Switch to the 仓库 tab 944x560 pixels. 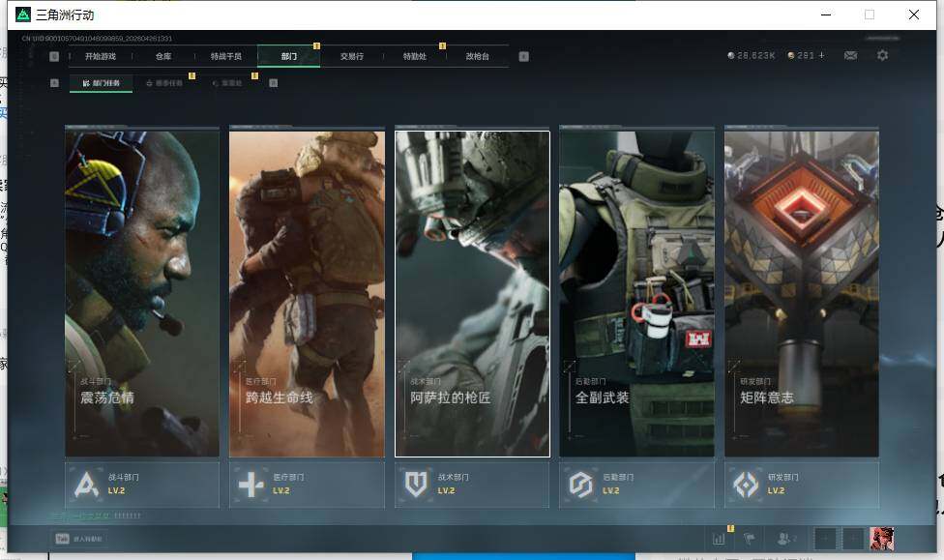tap(163, 56)
